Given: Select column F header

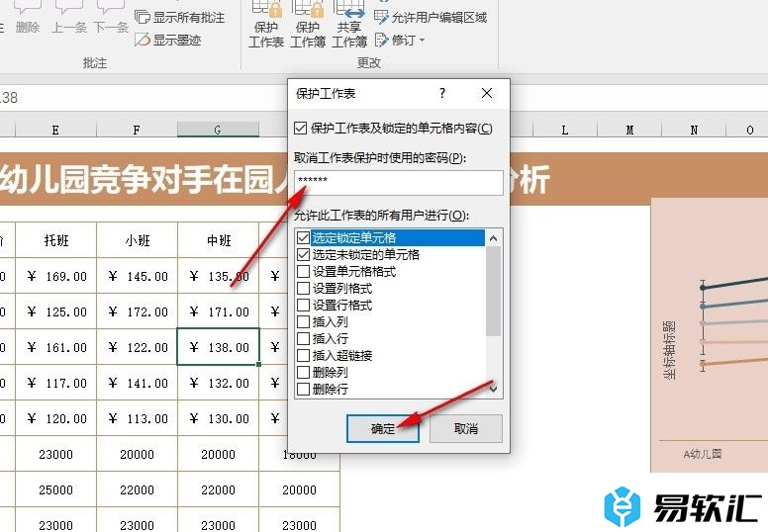Looking at the screenshot, I should 137,130.
